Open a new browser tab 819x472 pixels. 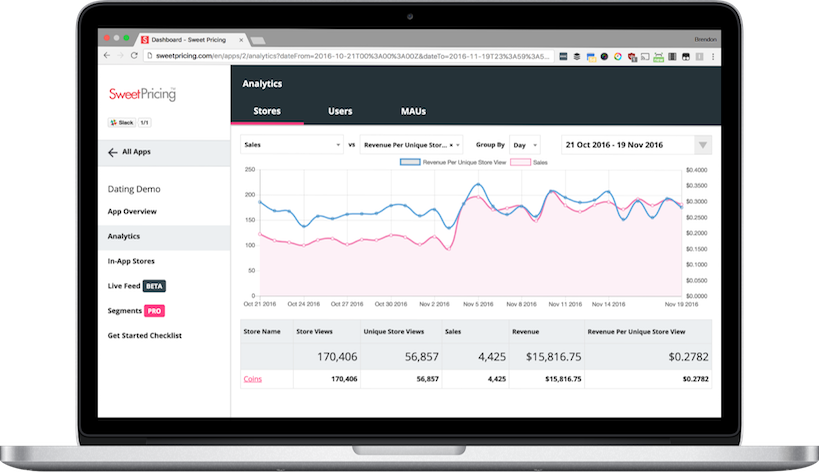pos(258,40)
